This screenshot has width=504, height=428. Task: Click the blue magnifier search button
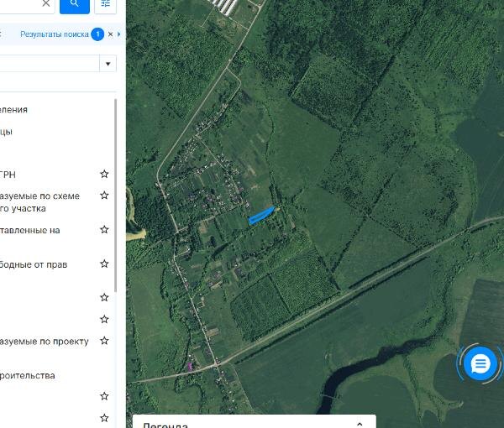[75, 4]
